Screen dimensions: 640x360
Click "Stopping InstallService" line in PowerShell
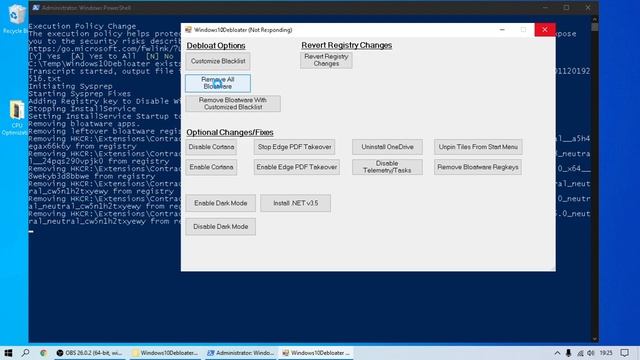pos(82,109)
